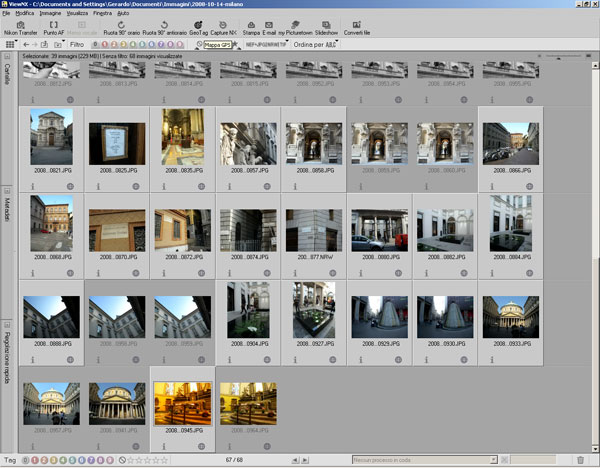The width and height of the screenshot is (600, 468).
Task: Open Ordina per sort dropdown
Action: click(315, 45)
